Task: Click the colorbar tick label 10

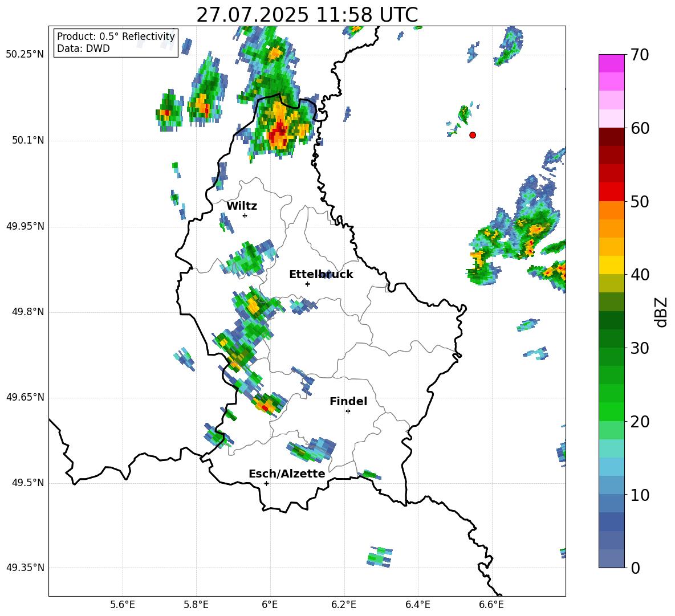Action: [x=640, y=495]
